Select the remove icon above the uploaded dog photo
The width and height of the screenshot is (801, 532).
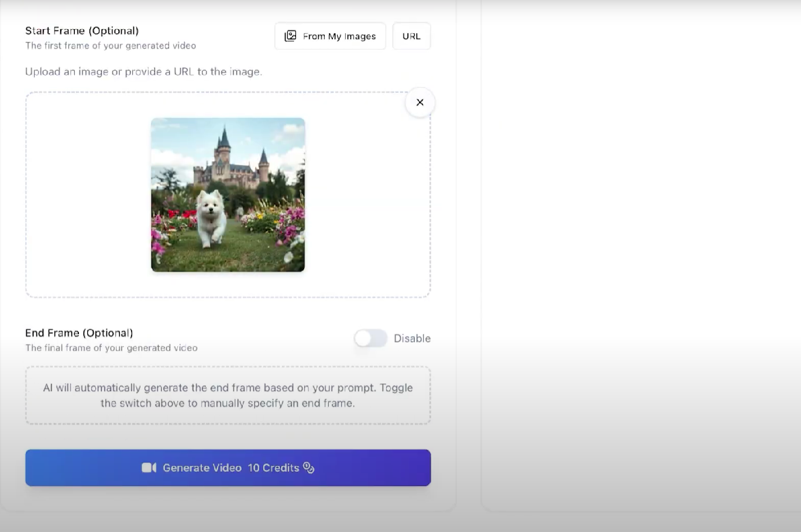coord(420,102)
